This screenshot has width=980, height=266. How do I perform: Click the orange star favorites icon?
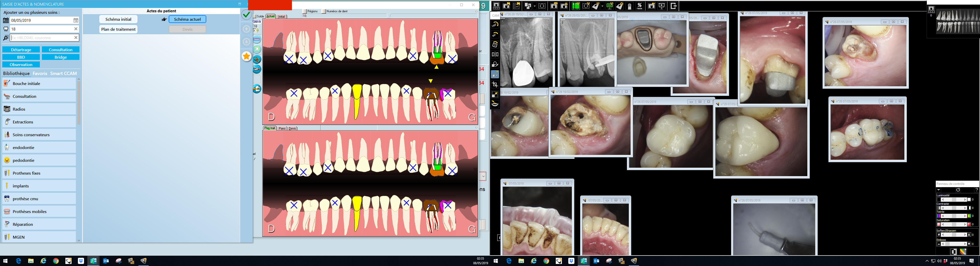tap(246, 56)
